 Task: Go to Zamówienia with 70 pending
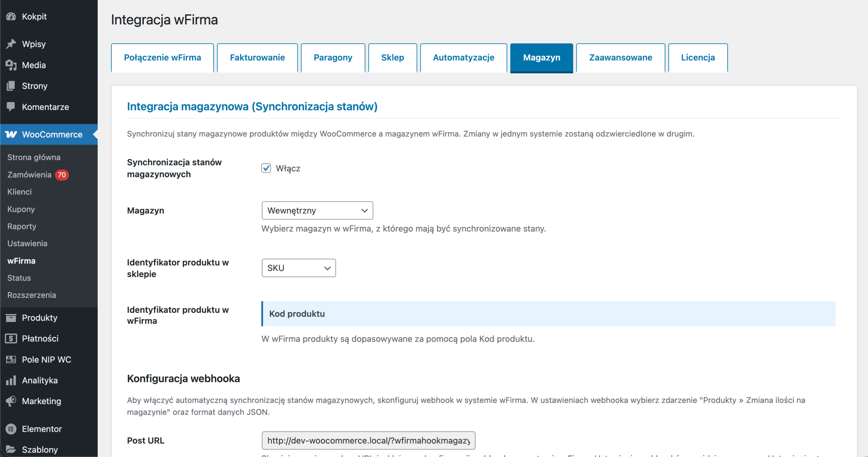pos(29,174)
